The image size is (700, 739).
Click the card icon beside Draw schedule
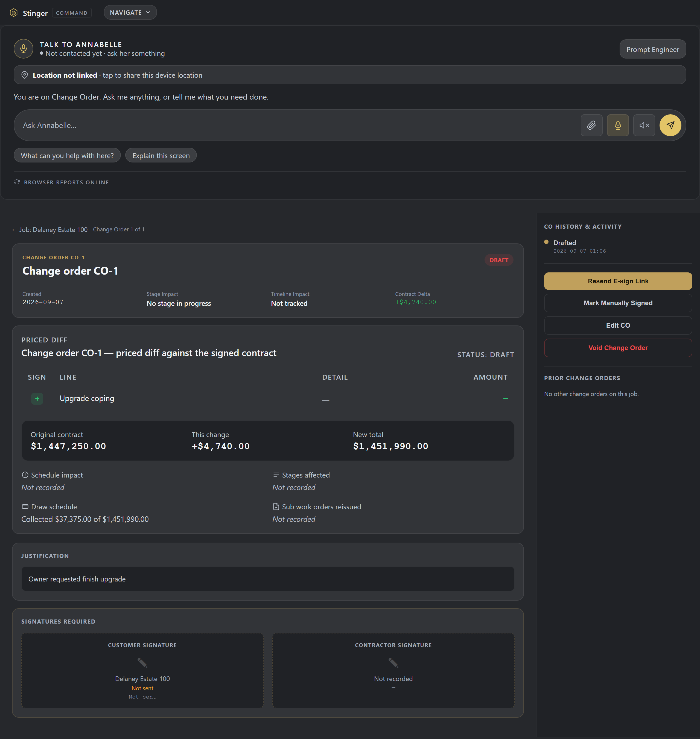pos(25,507)
